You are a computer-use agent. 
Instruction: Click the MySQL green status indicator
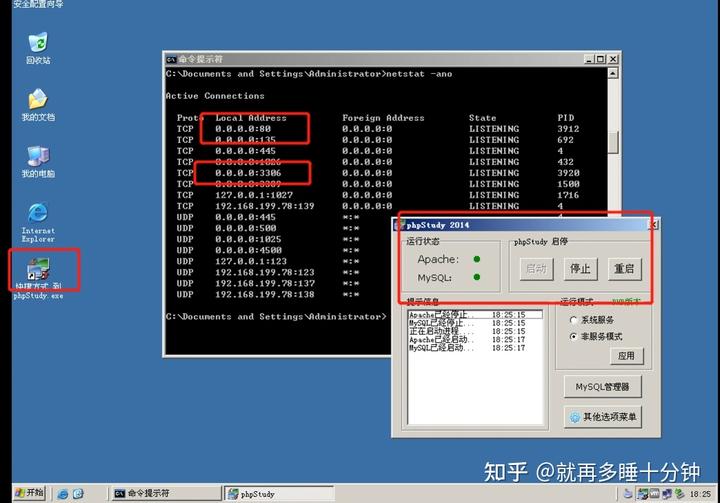[477, 277]
